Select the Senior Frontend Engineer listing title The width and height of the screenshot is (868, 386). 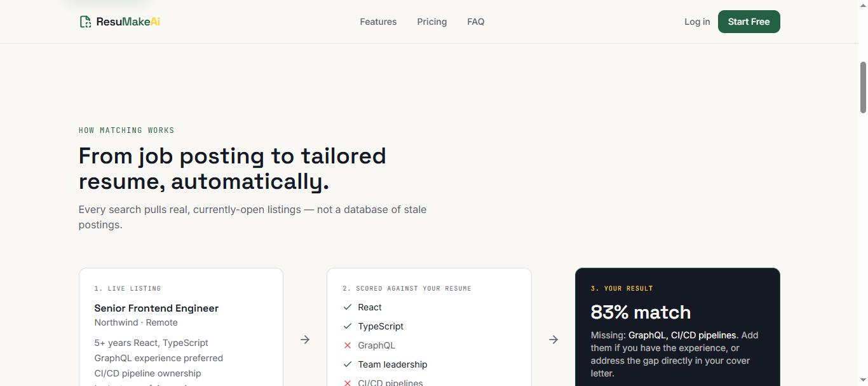tap(156, 308)
